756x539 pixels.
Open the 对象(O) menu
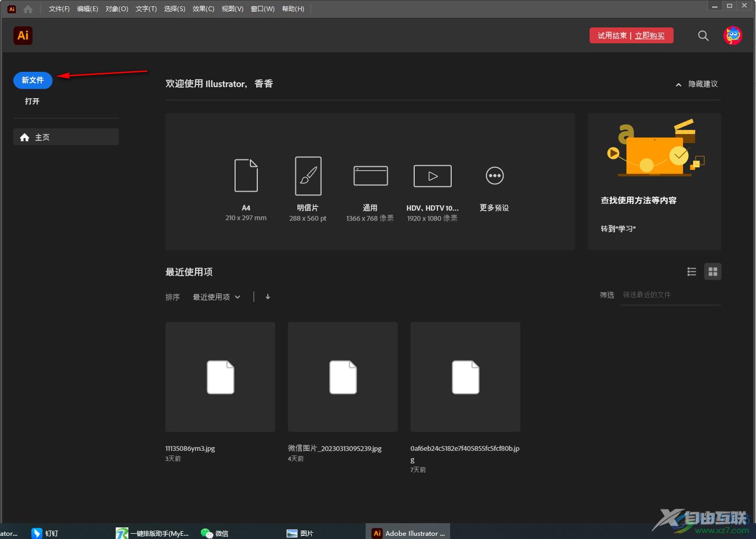(x=117, y=9)
